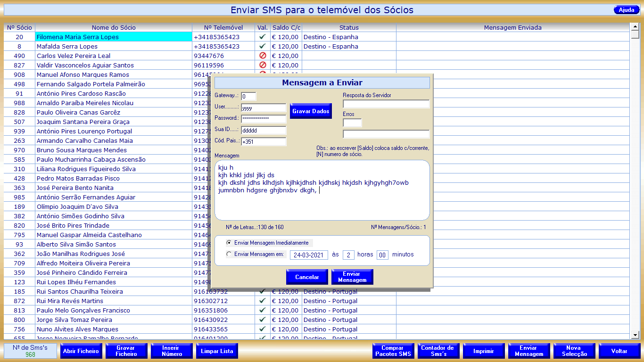
Task: Cancel the message dialog
Action: tap(307, 277)
